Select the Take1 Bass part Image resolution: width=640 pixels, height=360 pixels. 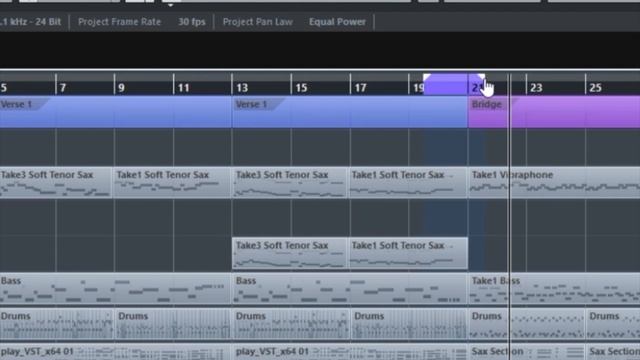click(x=554, y=289)
